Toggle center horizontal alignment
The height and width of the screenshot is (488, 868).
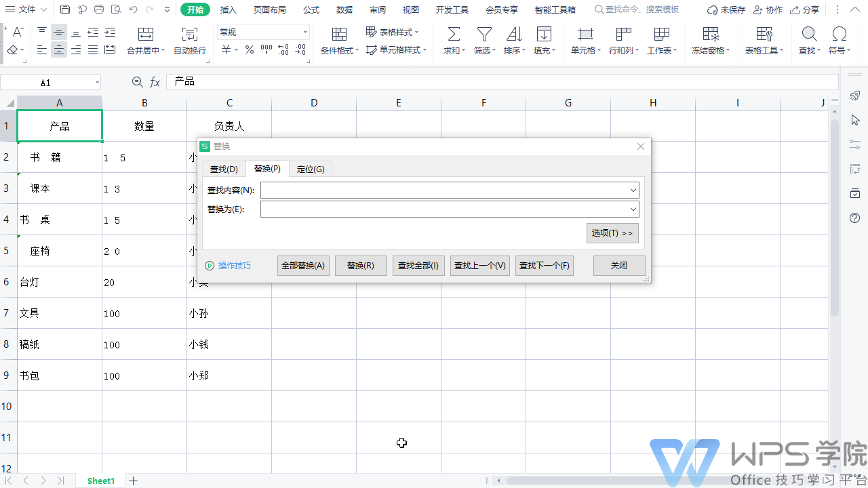click(59, 50)
